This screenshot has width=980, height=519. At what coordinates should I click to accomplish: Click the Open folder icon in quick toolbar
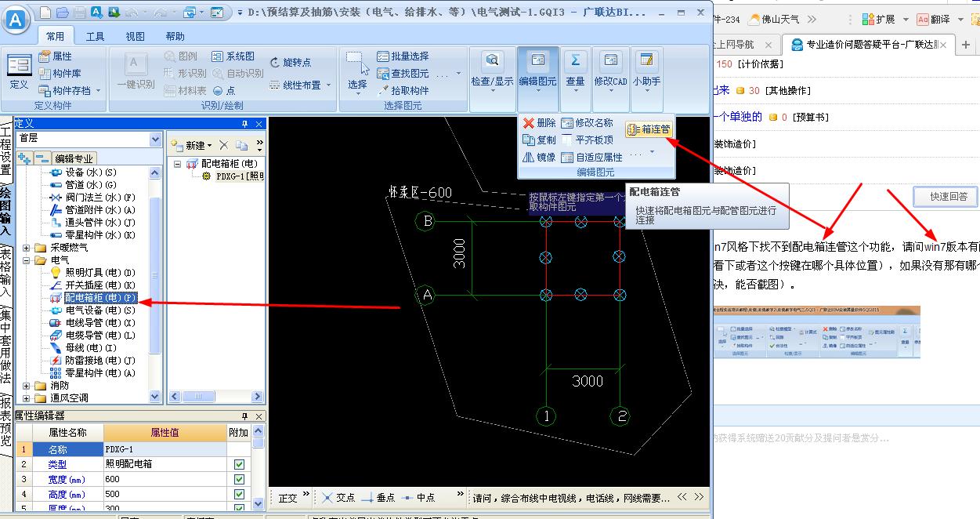point(62,13)
